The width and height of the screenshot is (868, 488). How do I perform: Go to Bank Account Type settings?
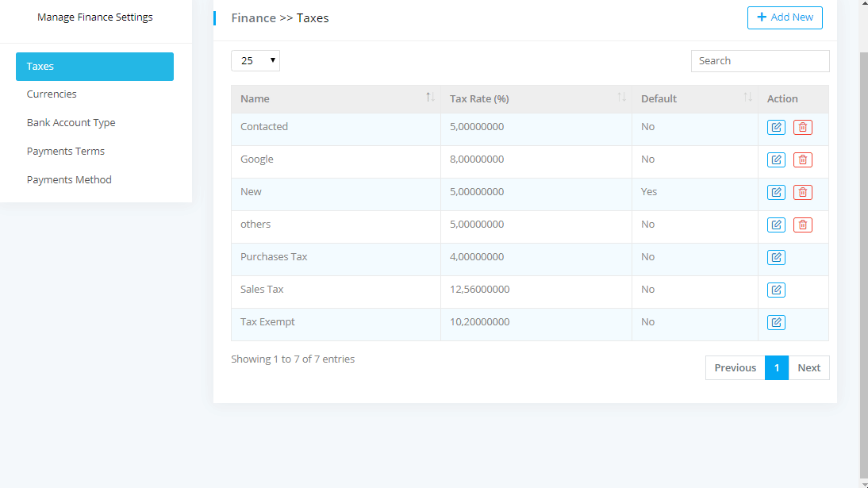click(71, 122)
